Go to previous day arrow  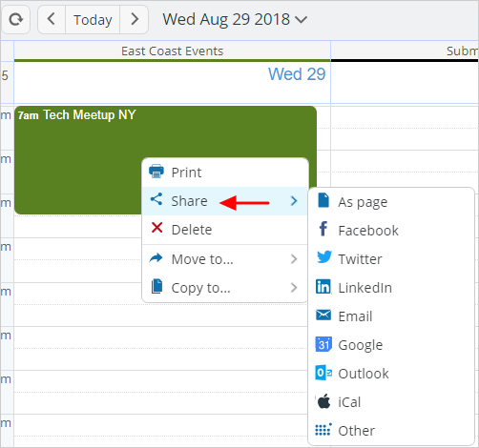pyautogui.click(x=52, y=20)
